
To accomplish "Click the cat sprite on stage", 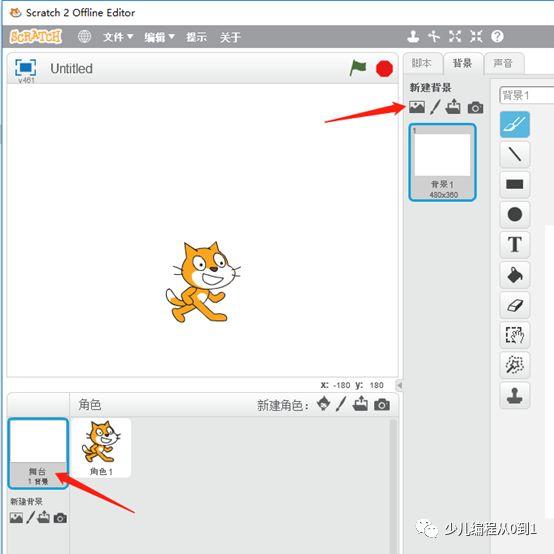I will [203, 282].
